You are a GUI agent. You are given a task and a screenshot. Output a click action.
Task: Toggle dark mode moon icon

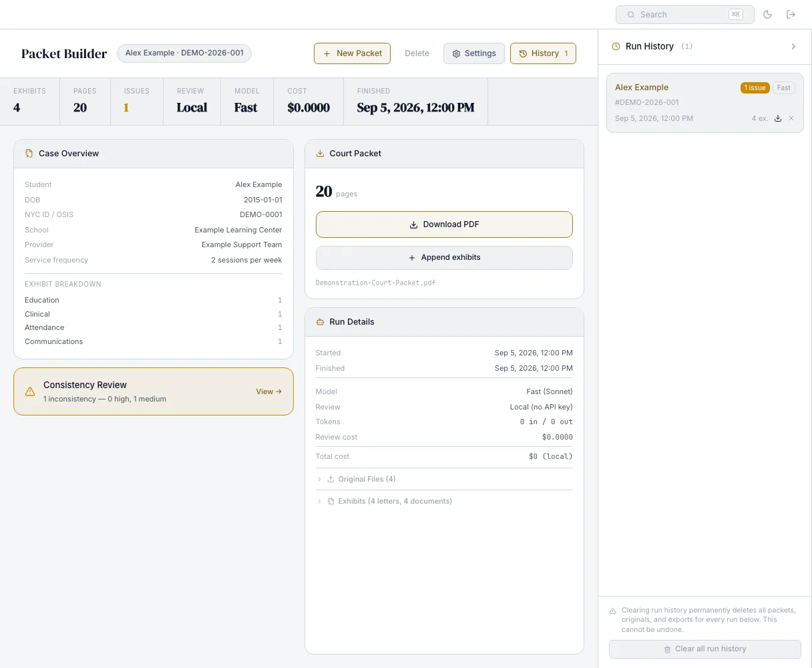click(768, 15)
